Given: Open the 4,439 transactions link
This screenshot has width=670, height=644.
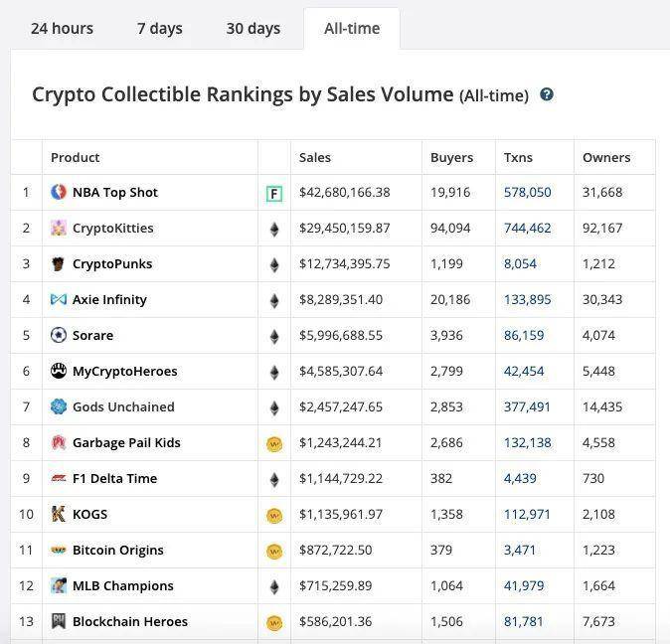Looking at the screenshot, I should point(520,479).
